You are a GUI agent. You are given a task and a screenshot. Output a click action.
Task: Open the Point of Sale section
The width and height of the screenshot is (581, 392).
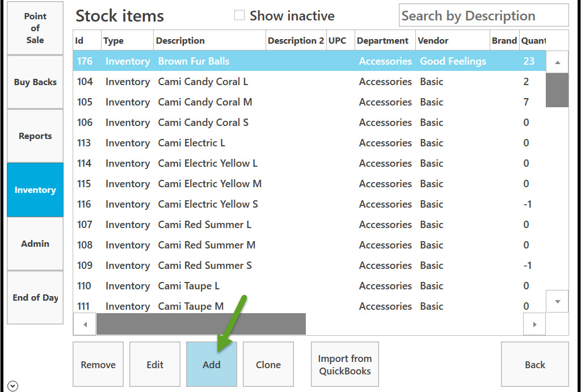35,28
